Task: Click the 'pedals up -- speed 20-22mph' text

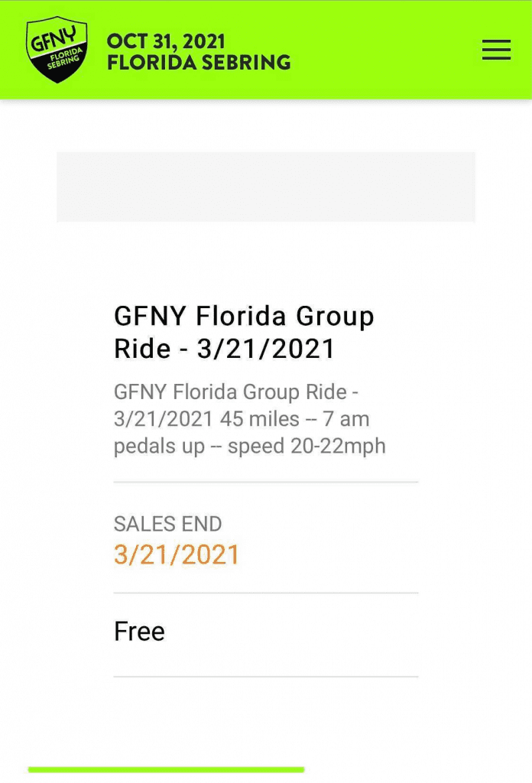Action: pos(249,446)
